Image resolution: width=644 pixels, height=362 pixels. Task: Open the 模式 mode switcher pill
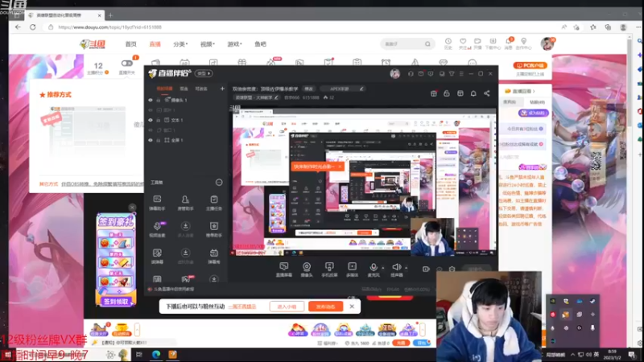point(204,73)
